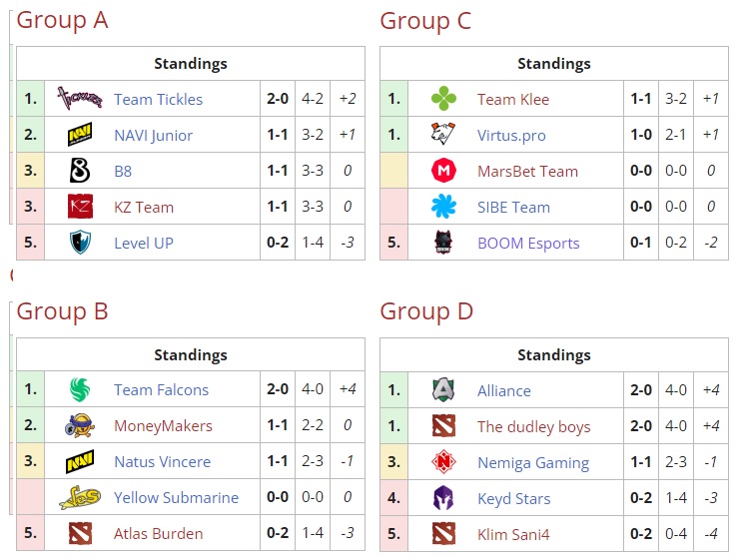Image resolution: width=738 pixels, height=560 pixels.
Task: Select the Natus Vincere link
Action: [x=163, y=461]
